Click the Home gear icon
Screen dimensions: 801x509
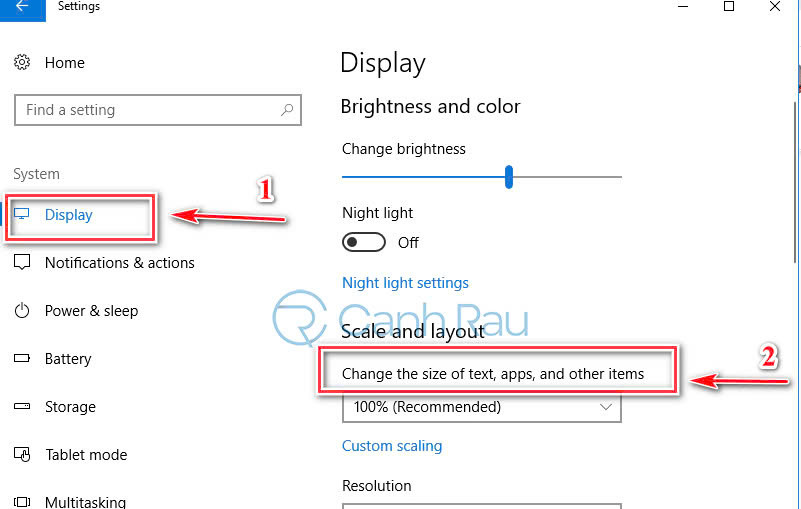(x=22, y=63)
